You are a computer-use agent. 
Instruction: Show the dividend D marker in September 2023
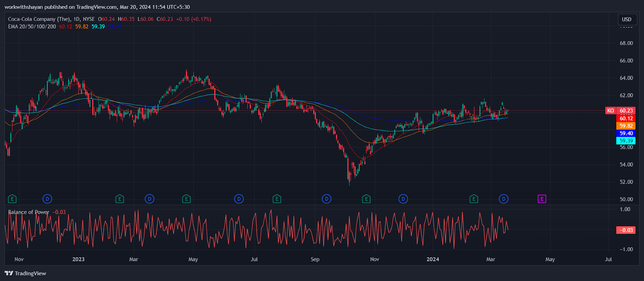click(x=326, y=199)
